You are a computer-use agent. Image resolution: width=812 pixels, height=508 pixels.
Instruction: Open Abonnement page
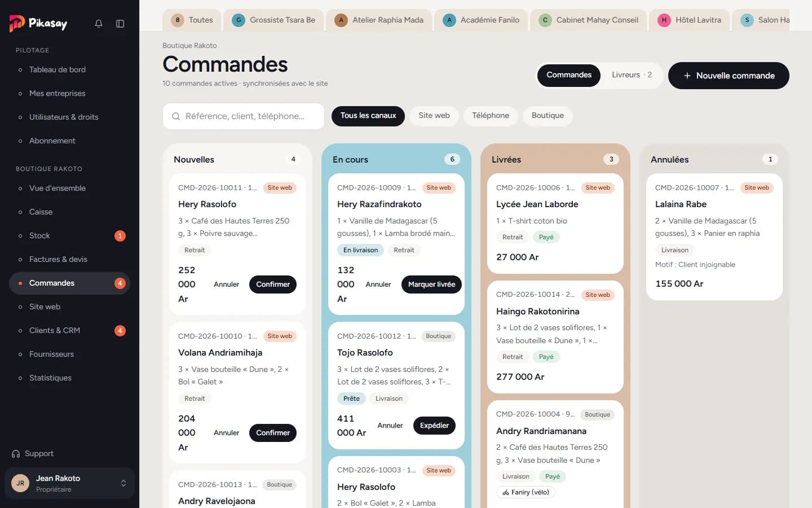tap(69, 141)
